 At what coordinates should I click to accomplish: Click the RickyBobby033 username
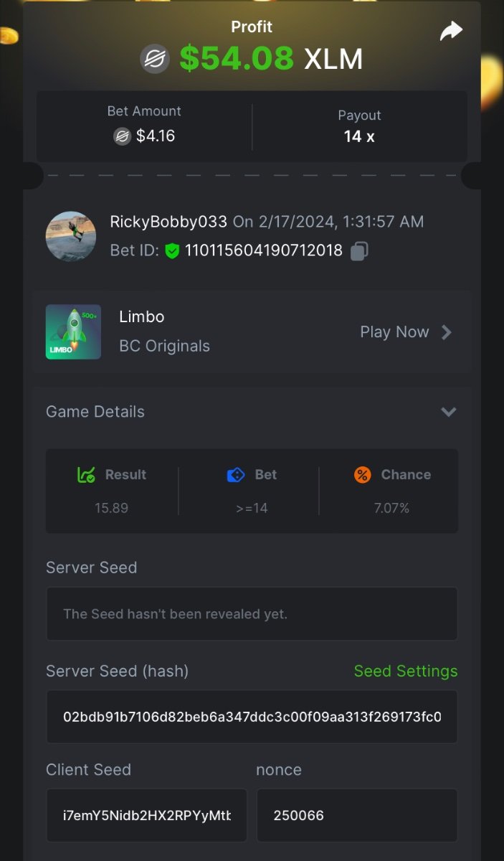pyautogui.click(x=168, y=222)
